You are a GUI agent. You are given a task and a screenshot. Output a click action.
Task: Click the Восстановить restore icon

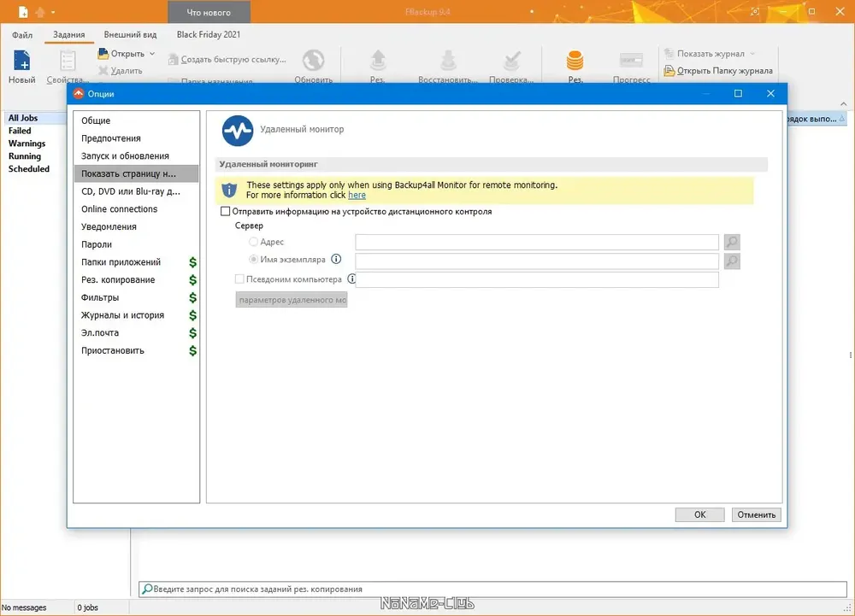click(x=448, y=60)
